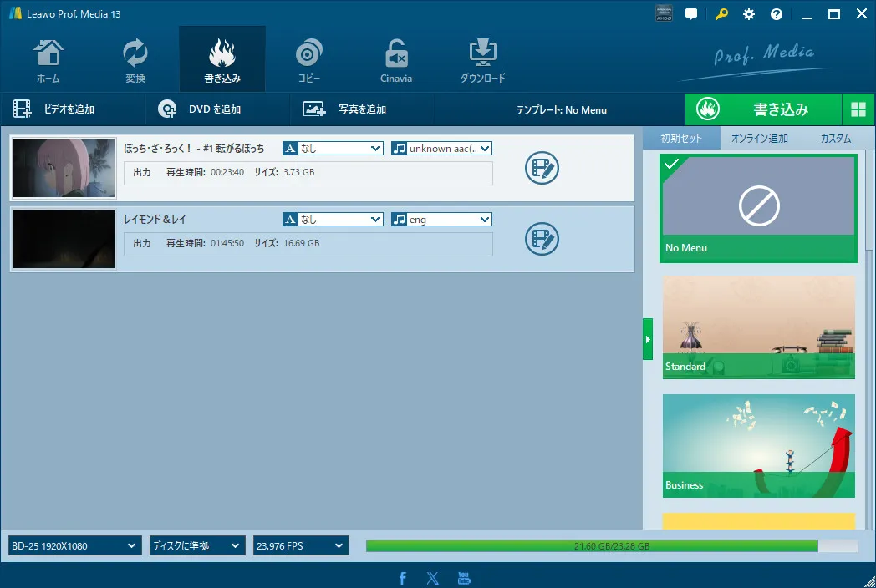The height and width of the screenshot is (588, 876).
Task: Select the レイモンド&レイ video thumbnail
Action: tap(64, 238)
